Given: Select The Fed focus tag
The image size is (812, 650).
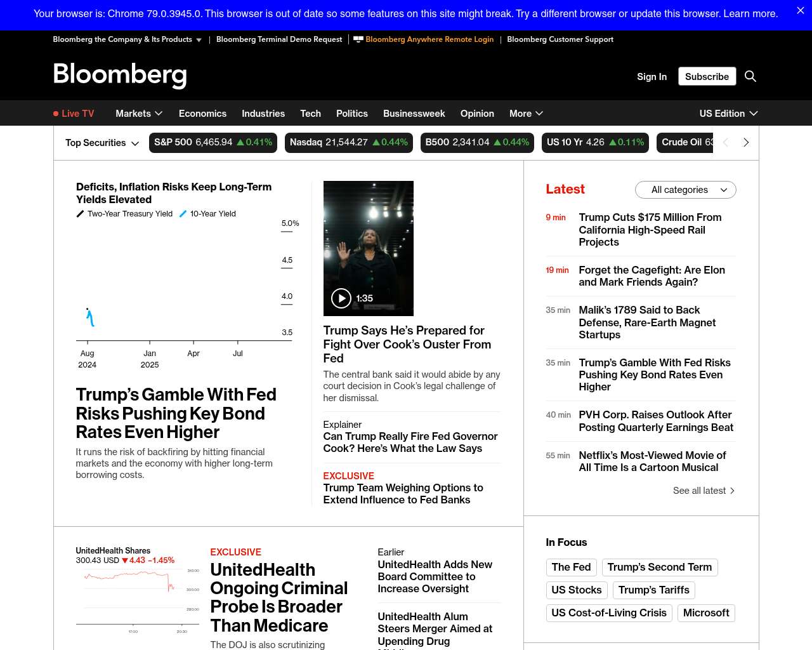Looking at the screenshot, I should click(x=571, y=567).
